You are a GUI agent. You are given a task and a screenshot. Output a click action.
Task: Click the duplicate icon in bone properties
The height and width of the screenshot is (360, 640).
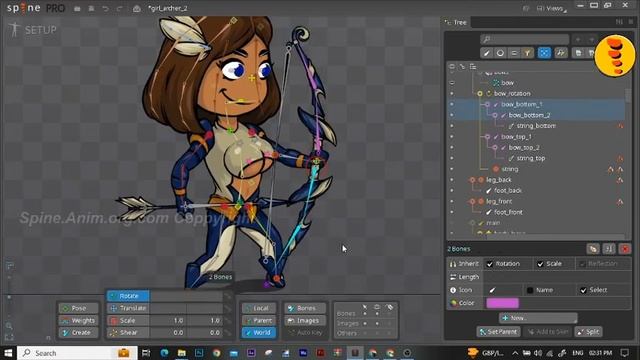[593, 249]
